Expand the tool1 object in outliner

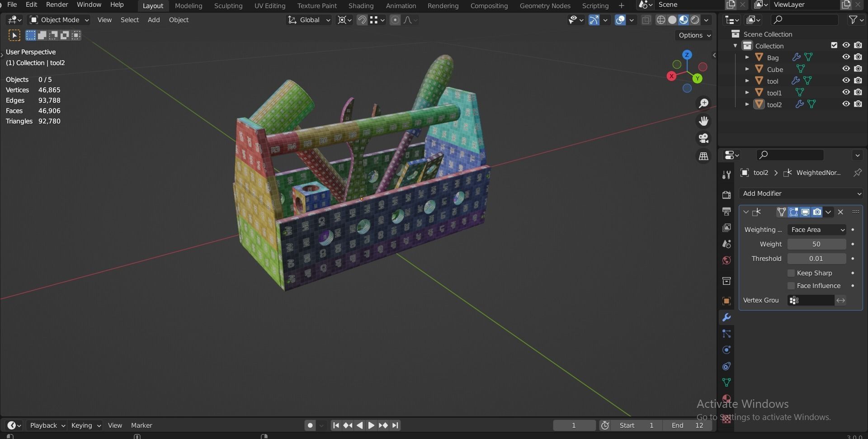pos(747,93)
